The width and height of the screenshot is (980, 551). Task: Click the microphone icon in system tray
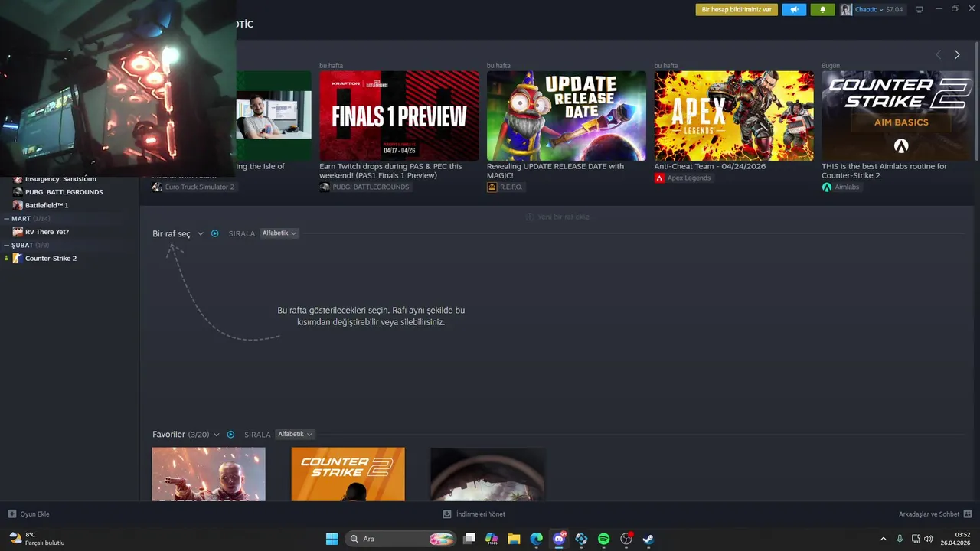click(x=900, y=539)
